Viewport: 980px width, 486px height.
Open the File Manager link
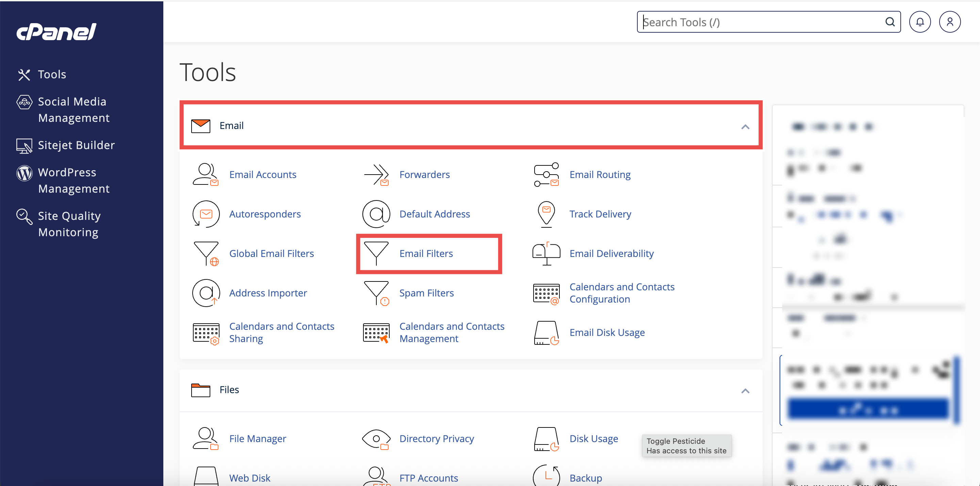[258, 439]
